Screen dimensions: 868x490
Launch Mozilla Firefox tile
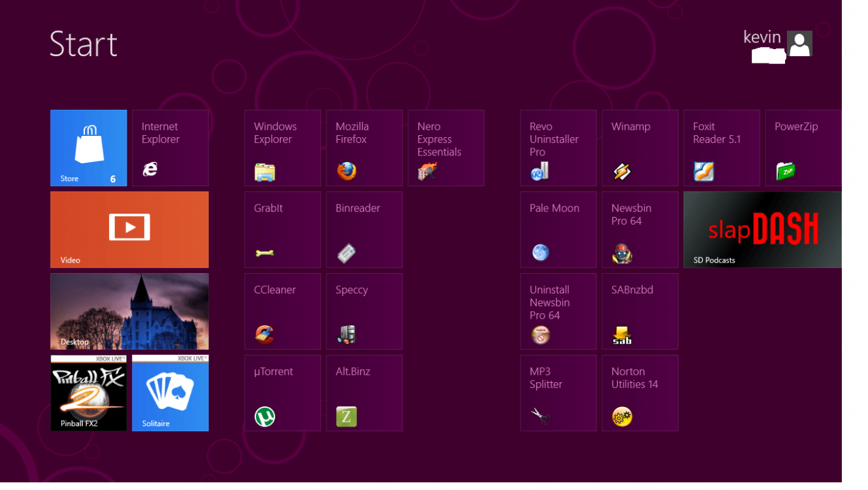364,148
